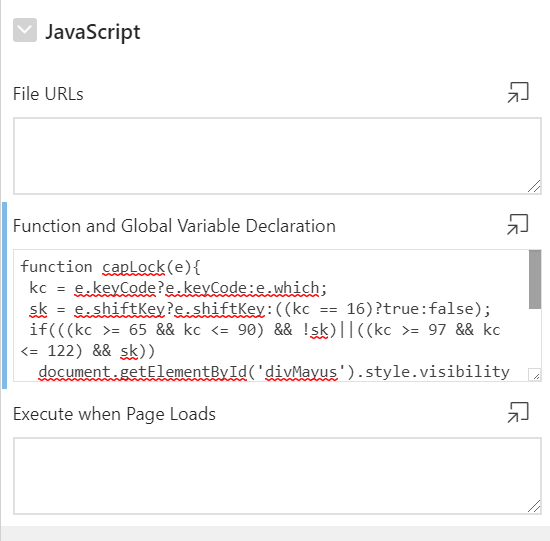Expand Function and Global Variable Declaration editor

pos(518,225)
